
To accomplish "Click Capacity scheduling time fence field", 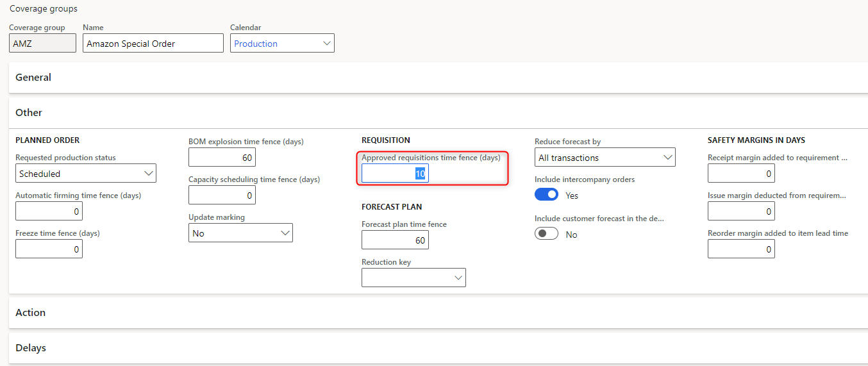I will coord(222,195).
